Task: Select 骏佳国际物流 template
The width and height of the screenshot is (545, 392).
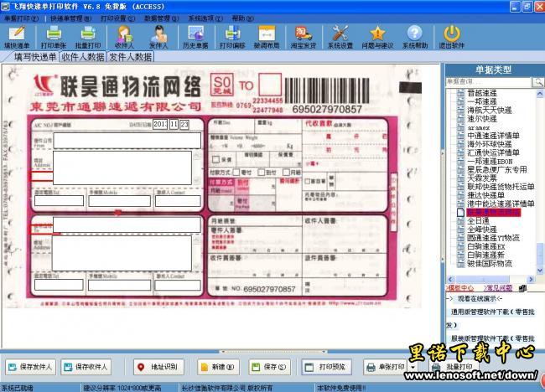Action: tap(490, 264)
